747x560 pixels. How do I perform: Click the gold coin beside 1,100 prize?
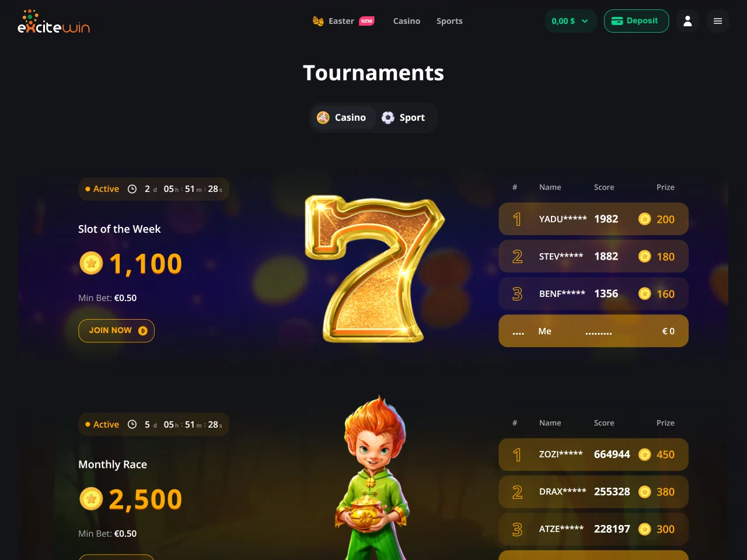91,263
